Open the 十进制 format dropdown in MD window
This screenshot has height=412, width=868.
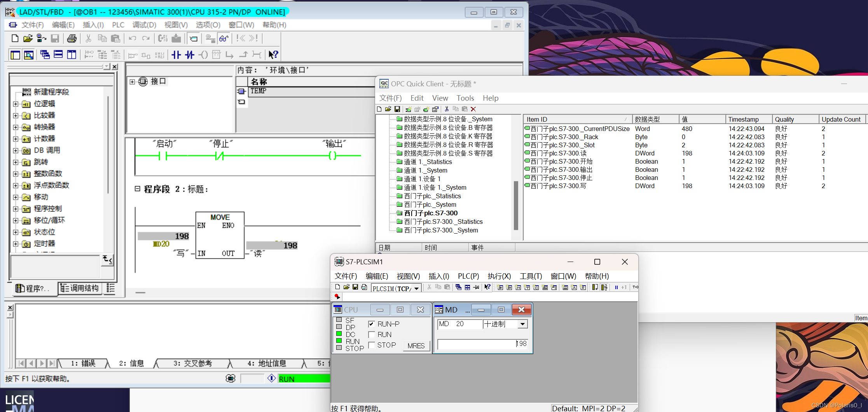(x=523, y=324)
